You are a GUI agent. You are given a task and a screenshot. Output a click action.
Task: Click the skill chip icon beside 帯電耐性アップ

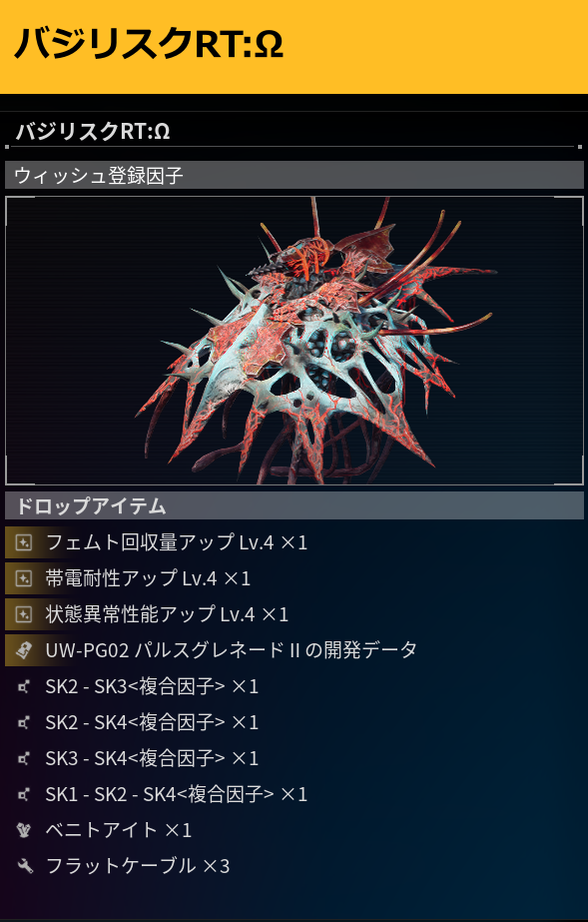coord(24,578)
